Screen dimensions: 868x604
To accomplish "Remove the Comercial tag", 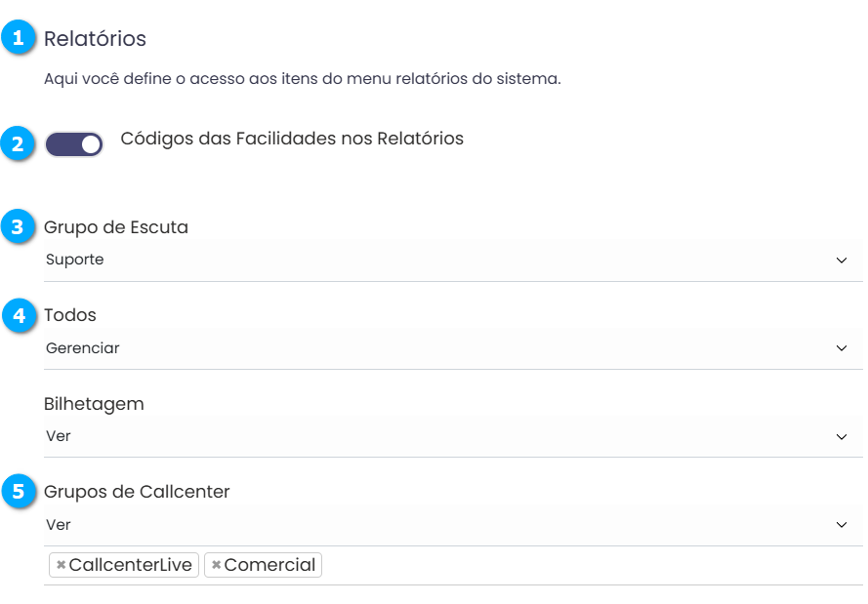I will point(216,565).
